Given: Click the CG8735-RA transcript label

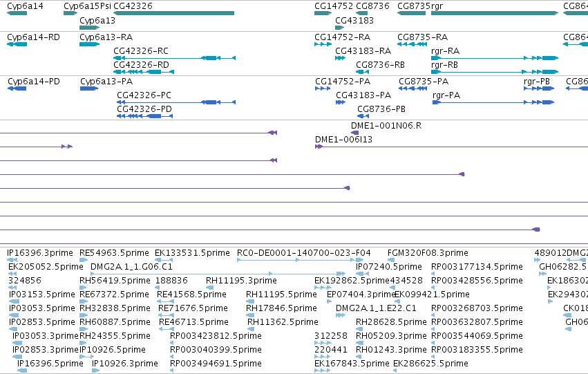Looking at the screenshot, I should (423, 37).
